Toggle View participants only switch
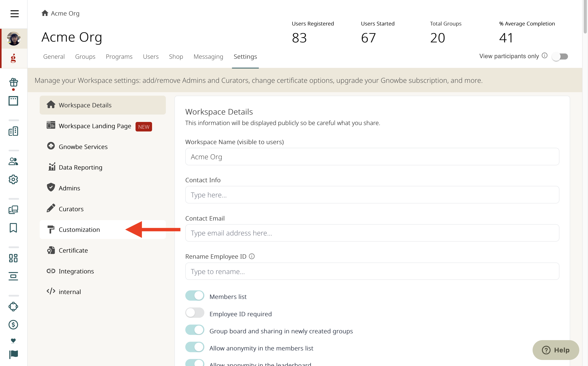This screenshot has height=366, width=588. point(560,56)
